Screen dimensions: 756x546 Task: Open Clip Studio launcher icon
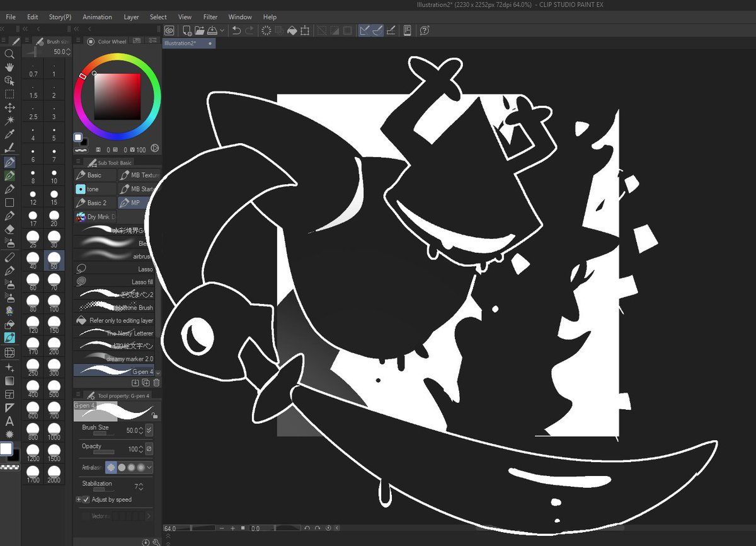[169, 30]
